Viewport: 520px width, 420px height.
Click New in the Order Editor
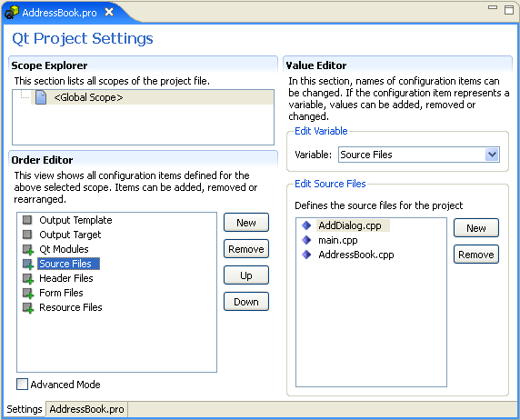(246, 223)
